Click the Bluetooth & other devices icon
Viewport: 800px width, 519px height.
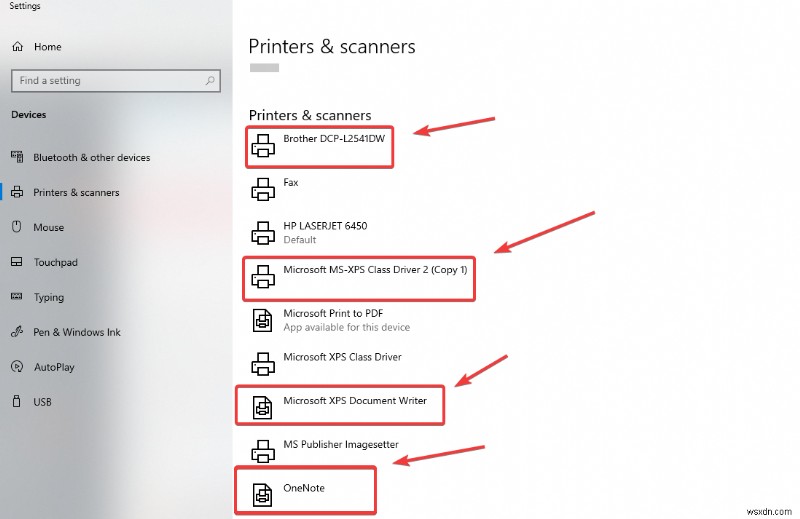(17, 157)
